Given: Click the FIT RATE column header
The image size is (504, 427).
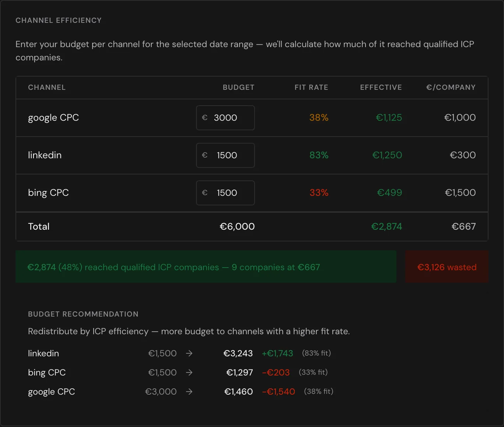Looking at the screenshot, I should pyautogui.click(x=311, y=88).
